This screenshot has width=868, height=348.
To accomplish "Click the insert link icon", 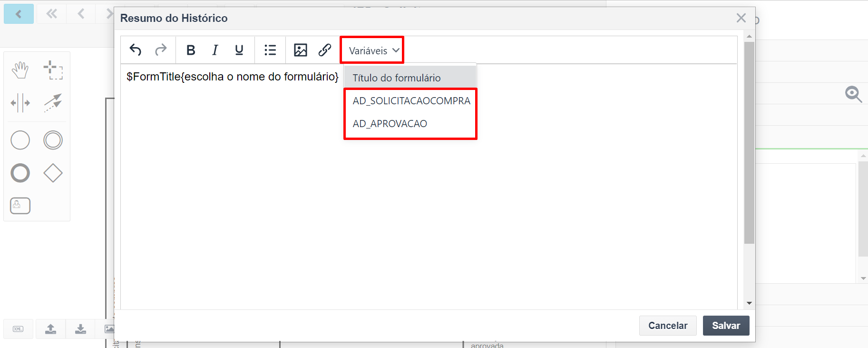I will pos(325,50).
